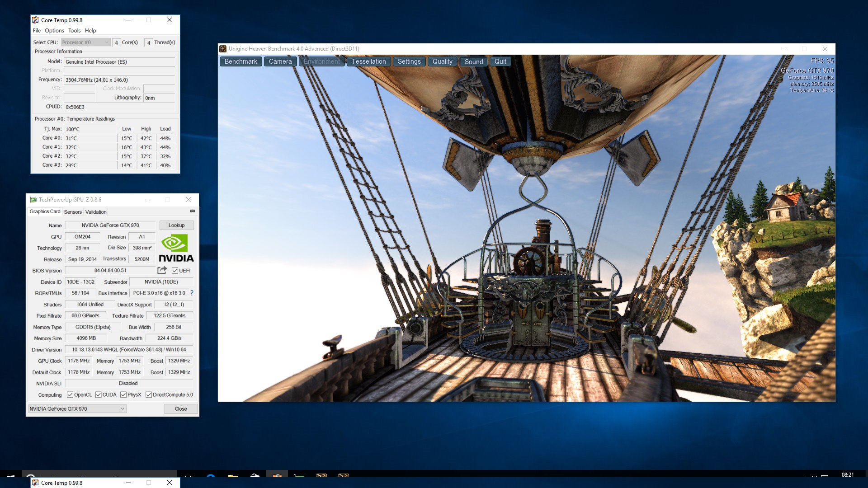Open Core Temp Tools menu

click(75, 31)
